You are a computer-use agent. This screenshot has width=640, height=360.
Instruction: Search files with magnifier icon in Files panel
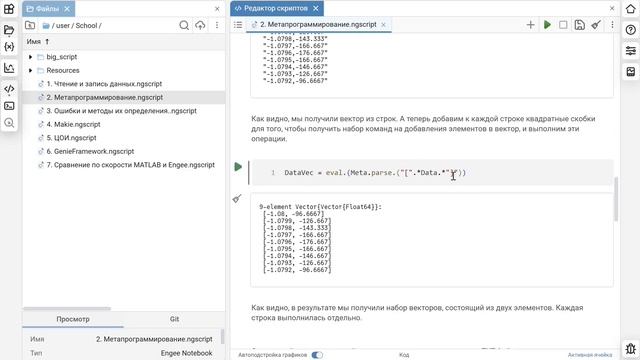pyautogui.click(x=184, y=25)
